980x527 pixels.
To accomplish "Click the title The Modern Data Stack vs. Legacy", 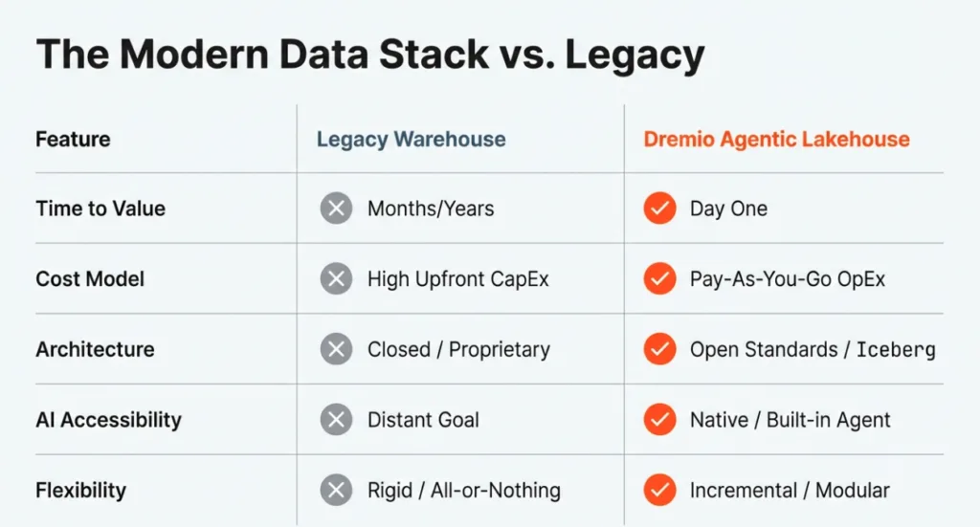I will [369, 55].
